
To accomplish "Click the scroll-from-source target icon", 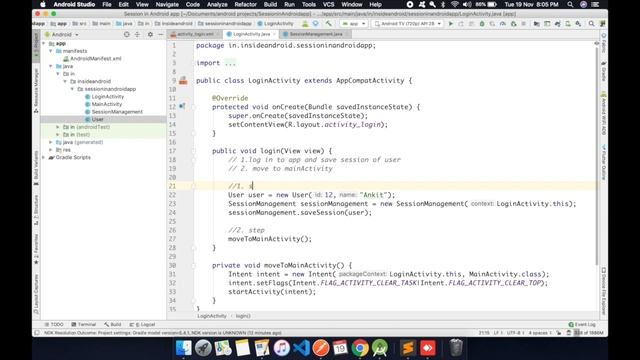I will (127, 35).
